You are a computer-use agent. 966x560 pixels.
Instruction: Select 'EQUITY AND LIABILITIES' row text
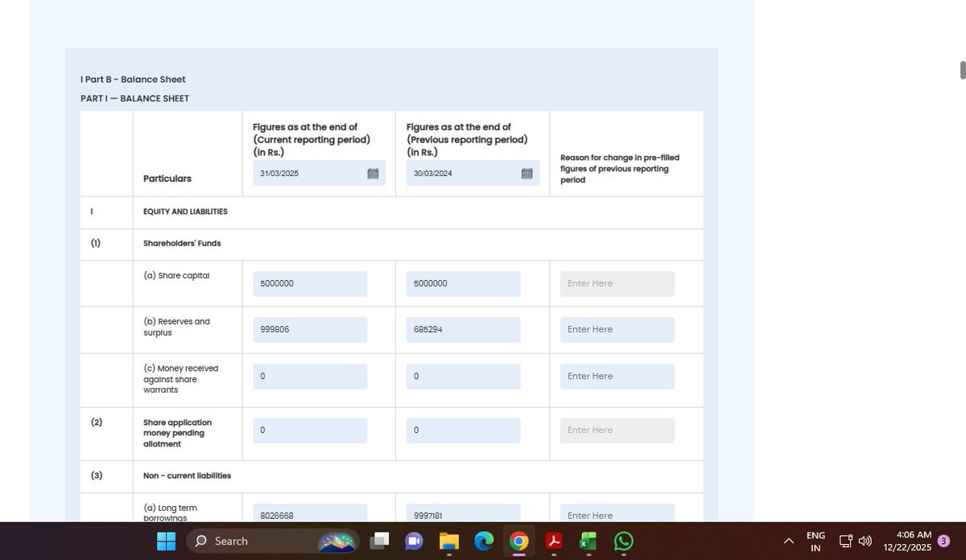coord(185,212)
